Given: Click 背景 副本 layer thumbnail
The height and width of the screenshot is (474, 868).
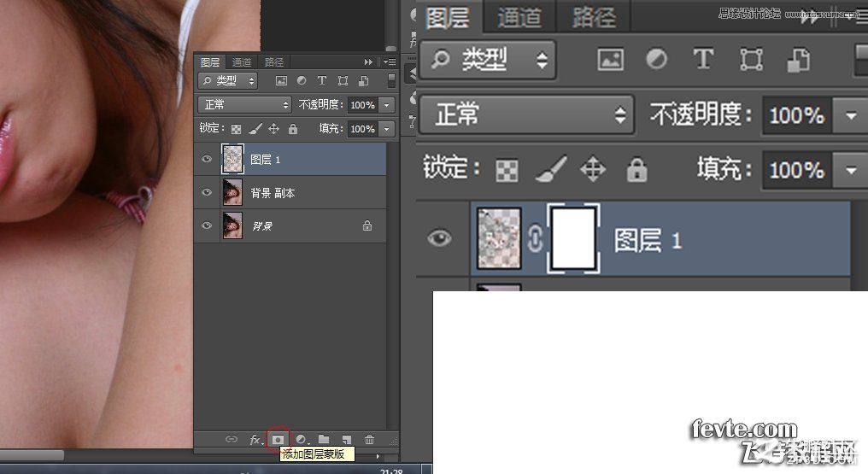Looking at the screenshot, I should 232,192.
